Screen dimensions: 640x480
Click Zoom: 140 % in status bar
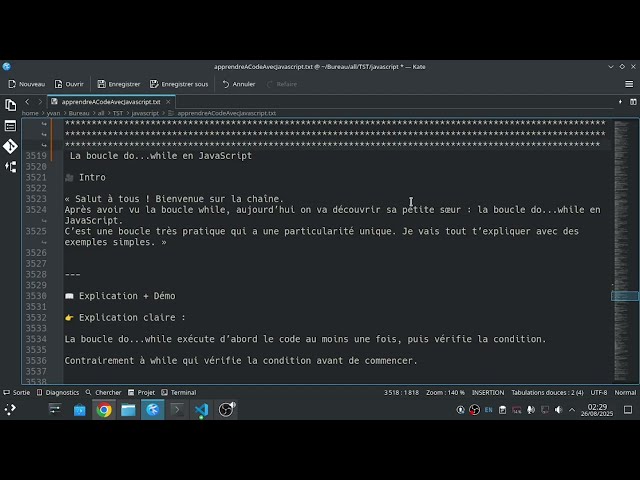pyautogui.click(x=445, y=392)
